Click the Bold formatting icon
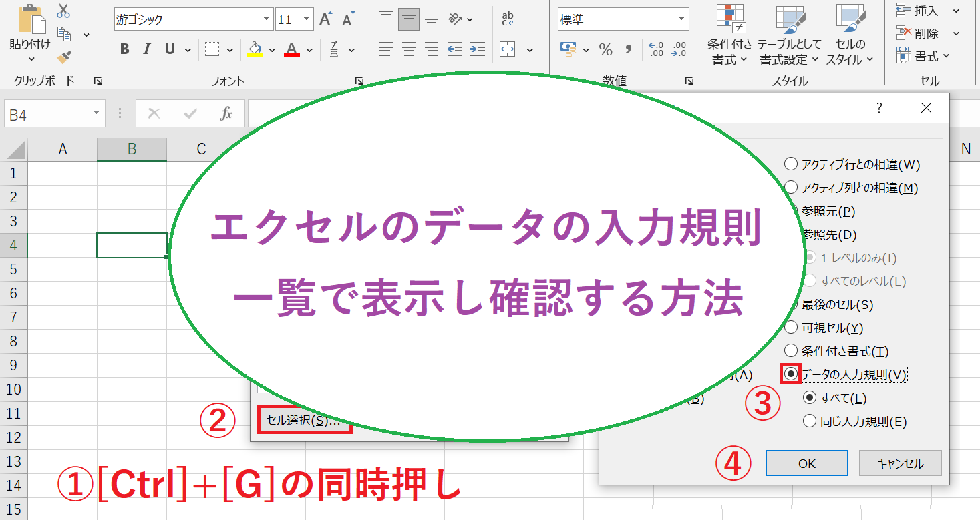This screenshot has height=520, width=980. 124,49
